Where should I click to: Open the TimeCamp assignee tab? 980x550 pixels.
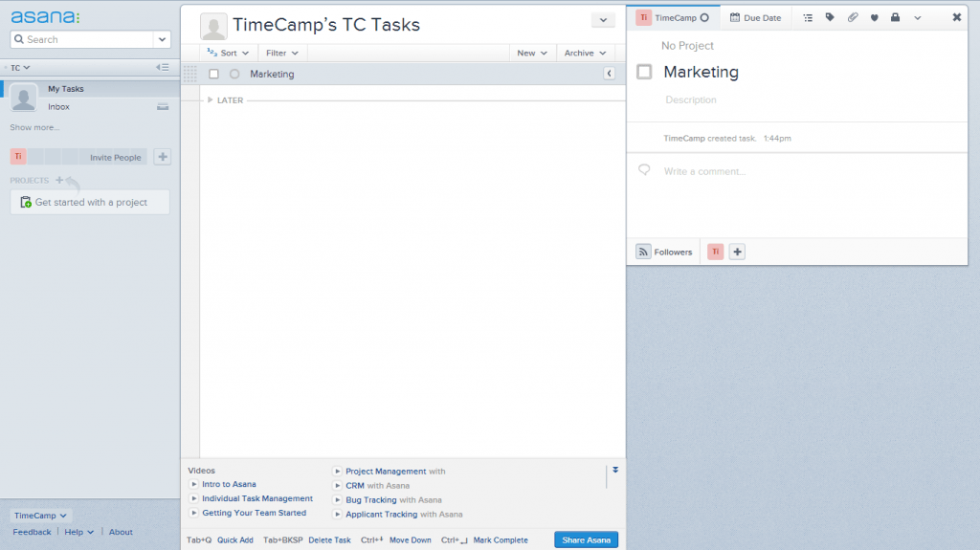[673, 17]
